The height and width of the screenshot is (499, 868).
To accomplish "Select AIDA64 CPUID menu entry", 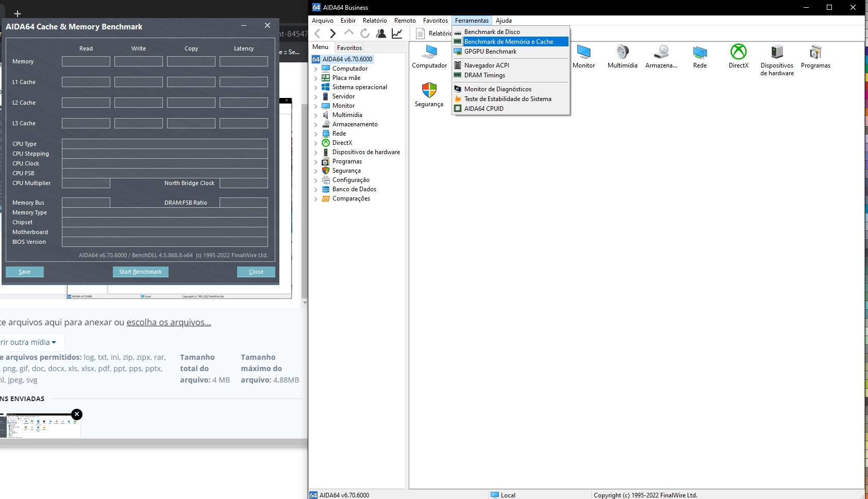I will [x=511, y=109].
